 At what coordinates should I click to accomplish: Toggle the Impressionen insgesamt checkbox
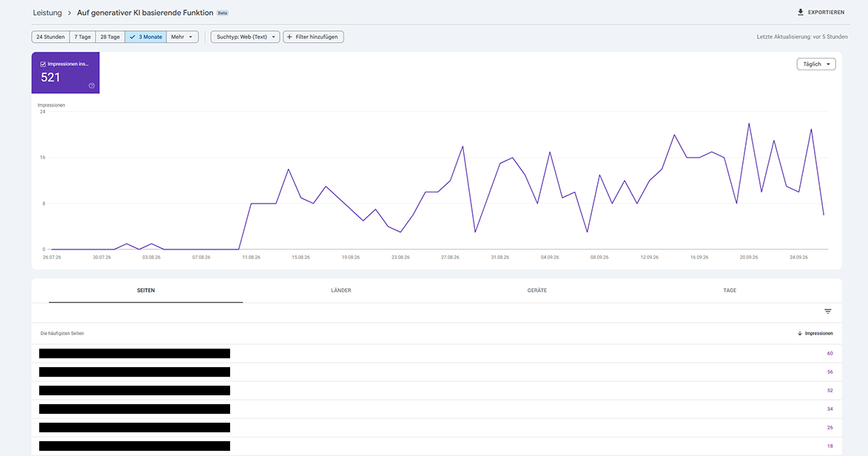43,64
